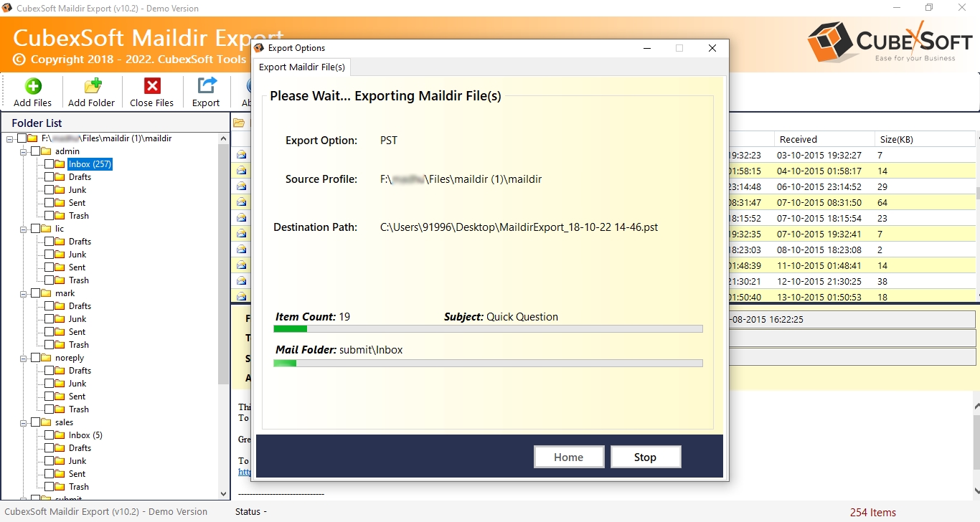Screen dimensions: 980x522
Task: Click the Item Count progress bar
Action: tap(488, 328)
